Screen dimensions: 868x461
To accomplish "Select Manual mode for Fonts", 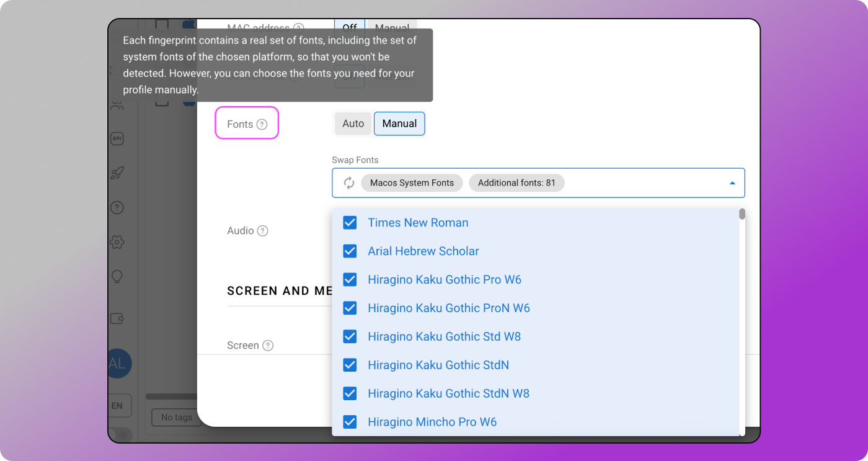I will (399, 123).
